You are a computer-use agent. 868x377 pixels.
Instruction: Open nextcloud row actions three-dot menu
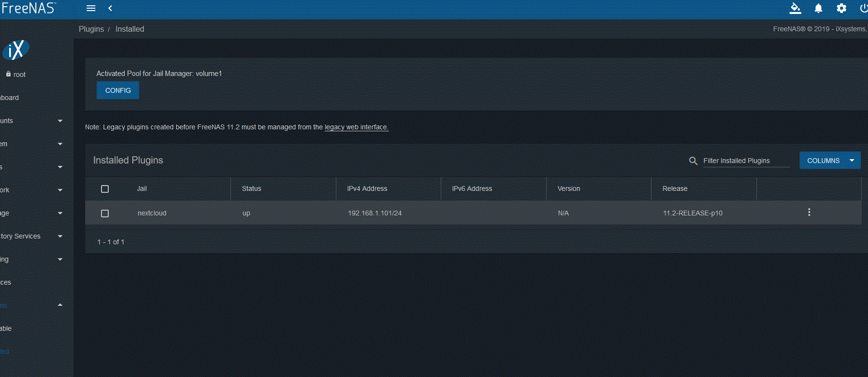(x=809, y=213)
